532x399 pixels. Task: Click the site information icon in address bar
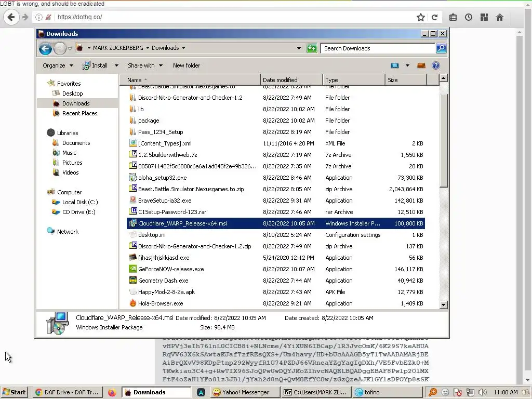click(x=39, y=17)
